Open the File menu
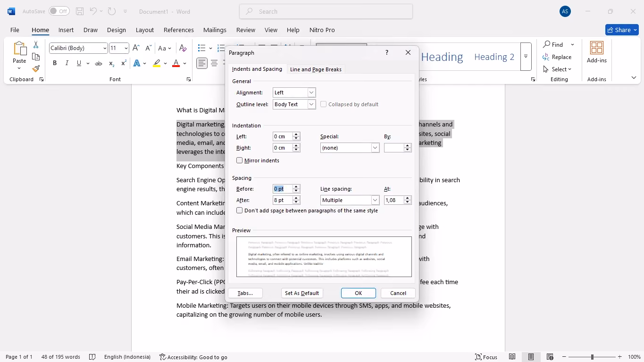Screen dimensions: 644x362 15,30
